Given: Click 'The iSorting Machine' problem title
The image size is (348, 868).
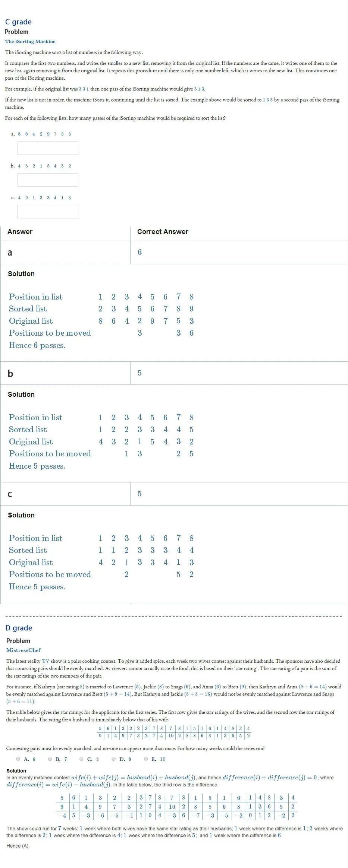Looking at the screenshot, I should coord(30,41).
